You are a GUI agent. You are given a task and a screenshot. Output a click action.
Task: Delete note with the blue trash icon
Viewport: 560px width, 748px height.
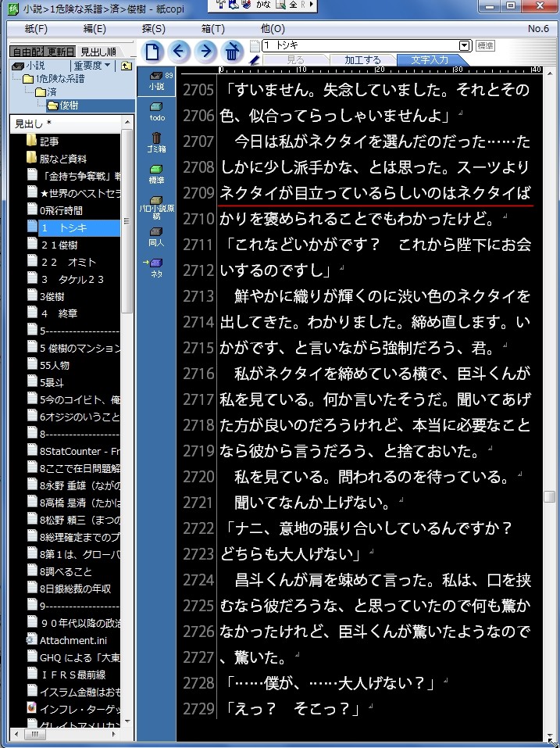coord(232,51)
